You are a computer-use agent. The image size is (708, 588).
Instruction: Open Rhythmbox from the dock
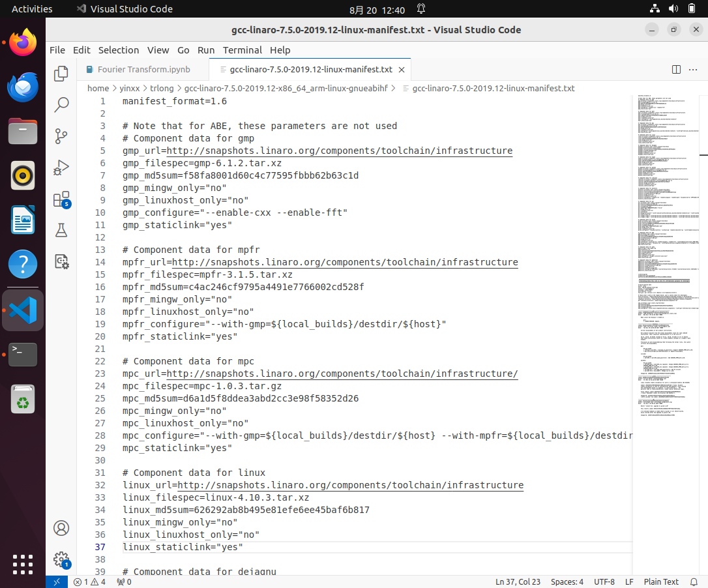point(23,175)
